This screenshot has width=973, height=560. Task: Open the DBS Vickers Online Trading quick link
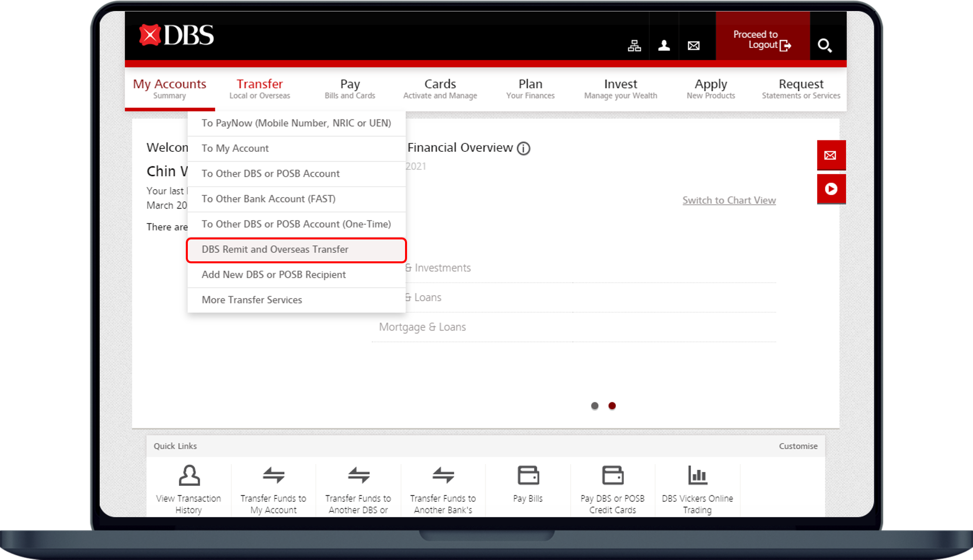coord(697,489)
